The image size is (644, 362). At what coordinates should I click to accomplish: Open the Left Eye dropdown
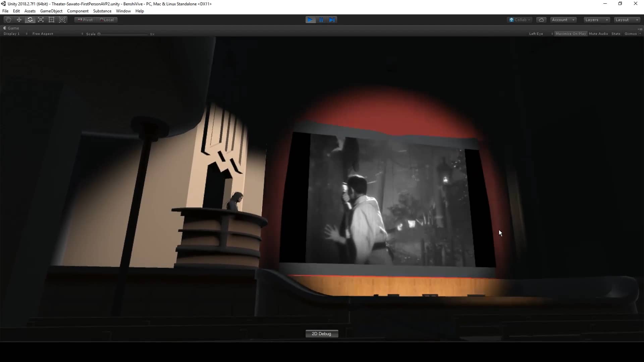click(540, 34)
